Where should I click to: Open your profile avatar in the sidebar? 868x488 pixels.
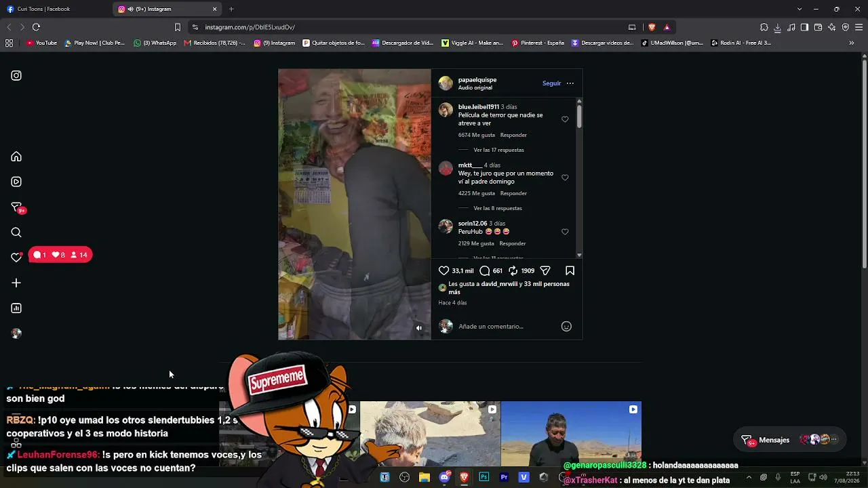point(16,333)
